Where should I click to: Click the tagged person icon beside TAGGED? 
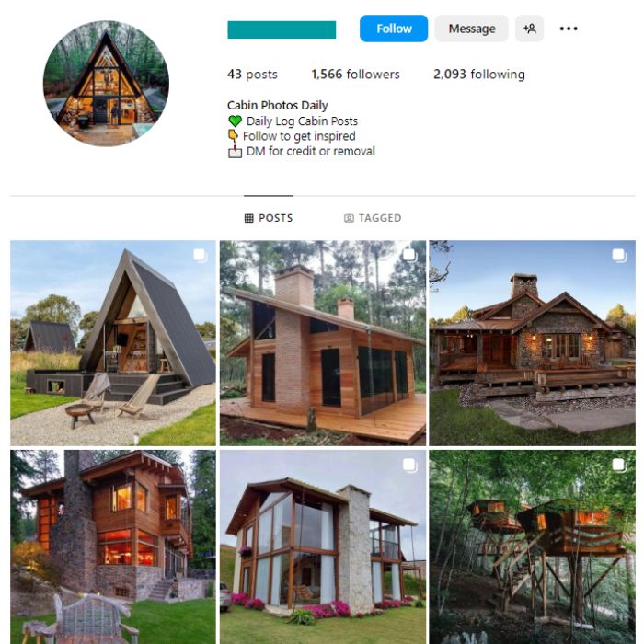click(x=349, y=218)
